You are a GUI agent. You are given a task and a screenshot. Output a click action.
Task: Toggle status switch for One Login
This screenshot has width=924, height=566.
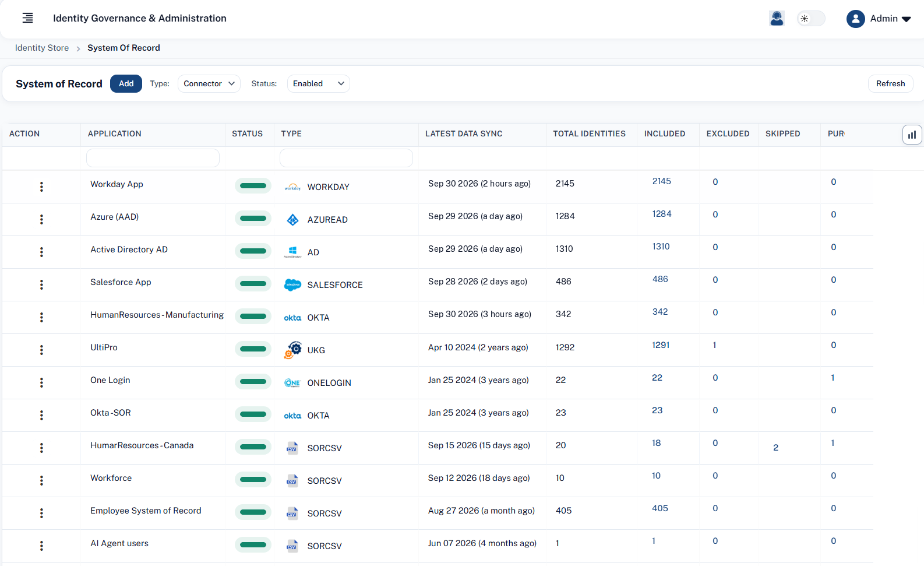(x=253, y=382)
